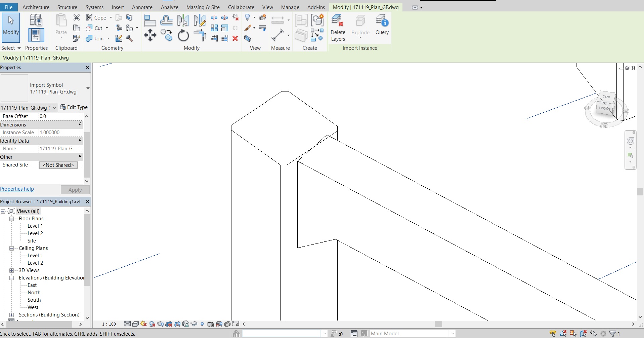
Task: Switch to the Architecture ribbon tab
Action: click(36, 7)
